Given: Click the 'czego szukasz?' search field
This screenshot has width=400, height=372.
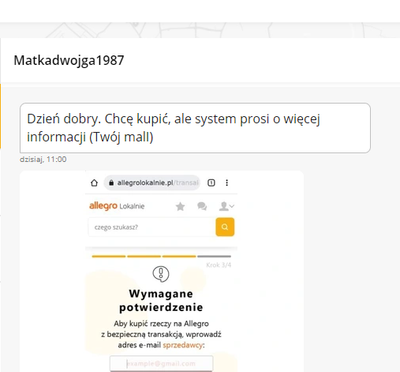Looking at the screenshot, I should (152, 227).
